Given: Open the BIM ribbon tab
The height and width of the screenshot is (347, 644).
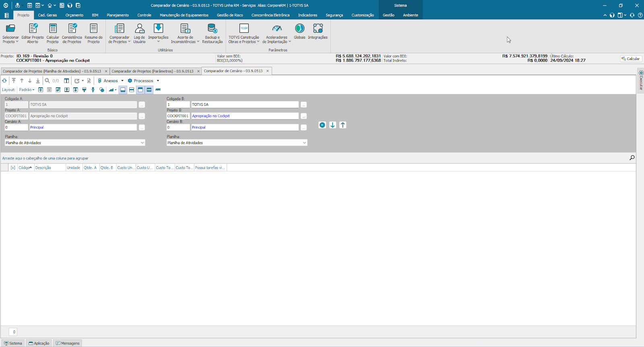Looking at the screenshot, I should pyautogui.click(x=95, y=15).
